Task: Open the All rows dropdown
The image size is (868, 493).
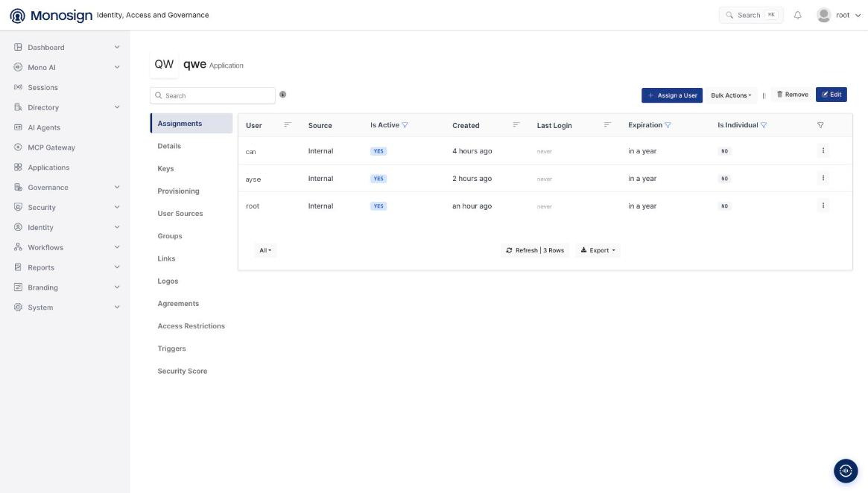Action: pyautogui.click(x=265, y=250)
